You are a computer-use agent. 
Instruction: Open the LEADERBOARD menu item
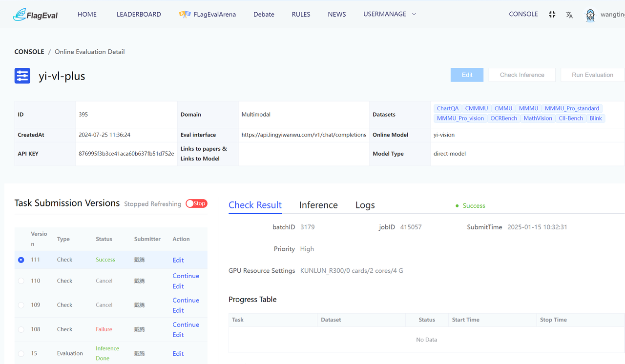[139, 14]
